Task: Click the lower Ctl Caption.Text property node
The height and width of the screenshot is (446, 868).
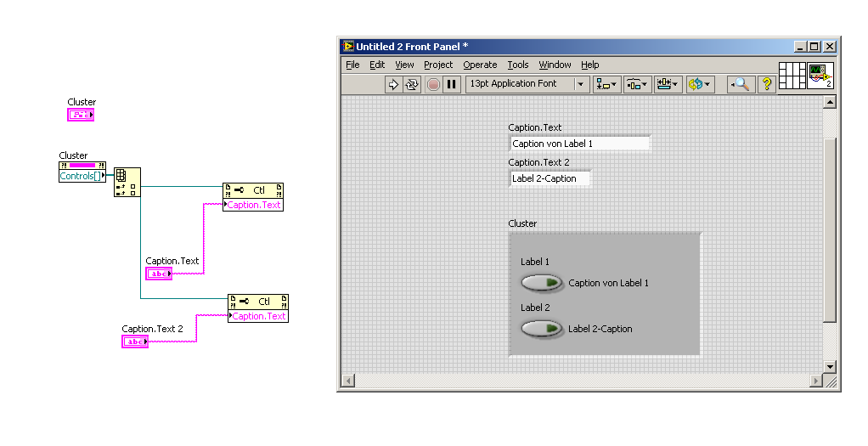Action: click(x=258, y=308)
